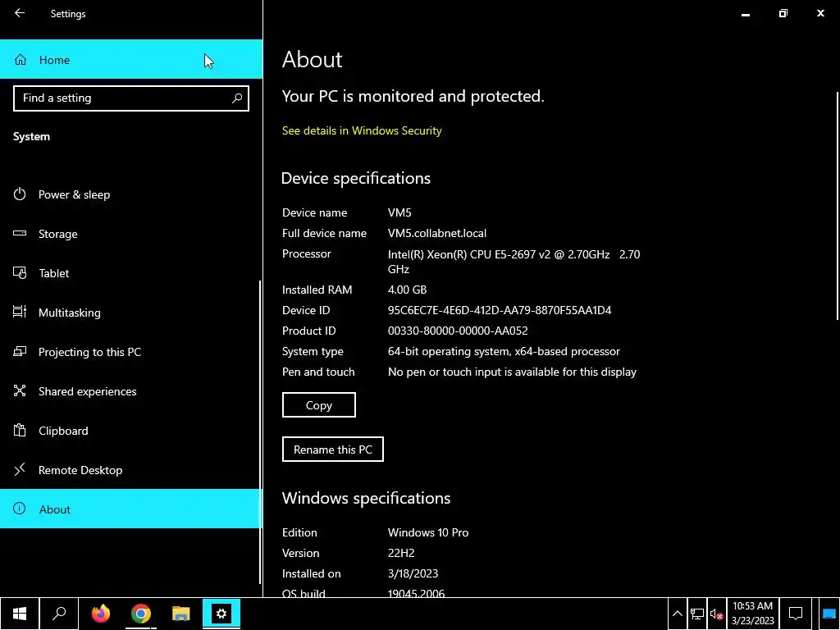Open the Action Center notifications icon

(x=796, y=614)
